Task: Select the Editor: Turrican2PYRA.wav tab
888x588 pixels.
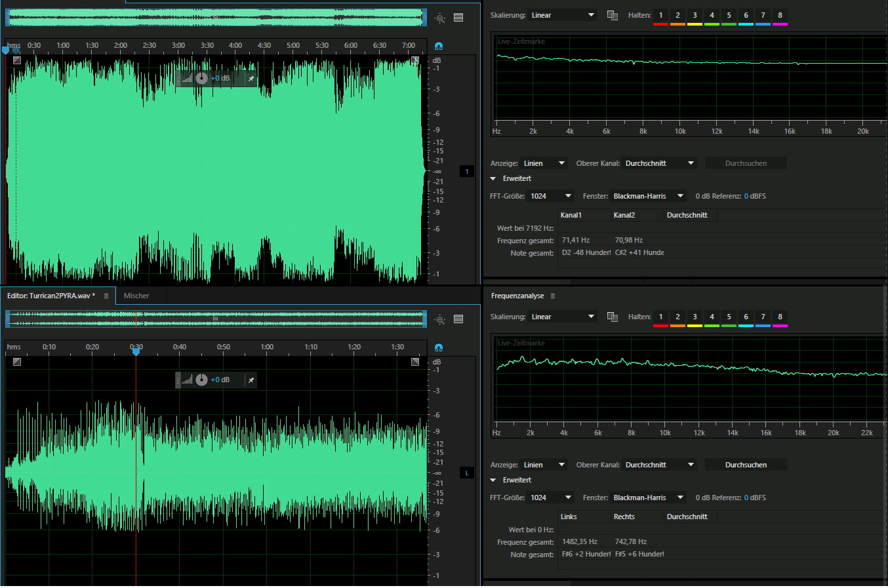Action: point(51,296)
